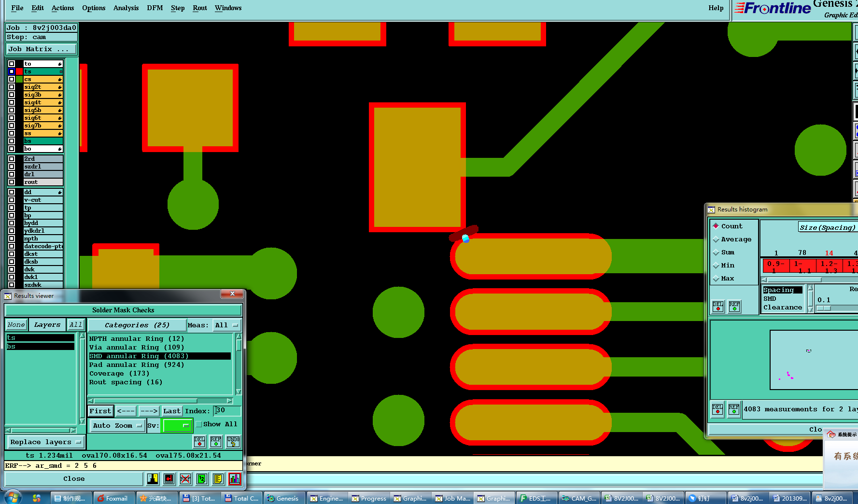This screenshot has height=504, width=858.
Task: Click Close button in Results viewer
Action: click(x=74, y=479)
